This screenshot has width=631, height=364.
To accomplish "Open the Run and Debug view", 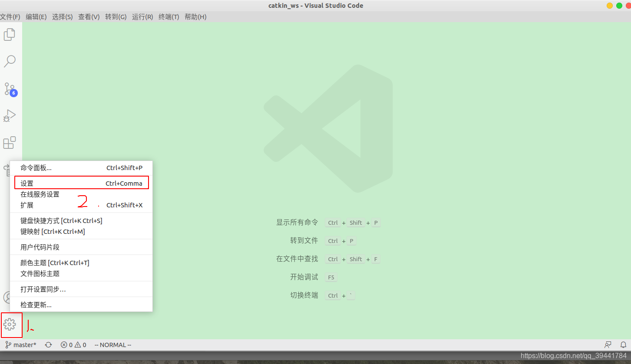I will point(10,116).
